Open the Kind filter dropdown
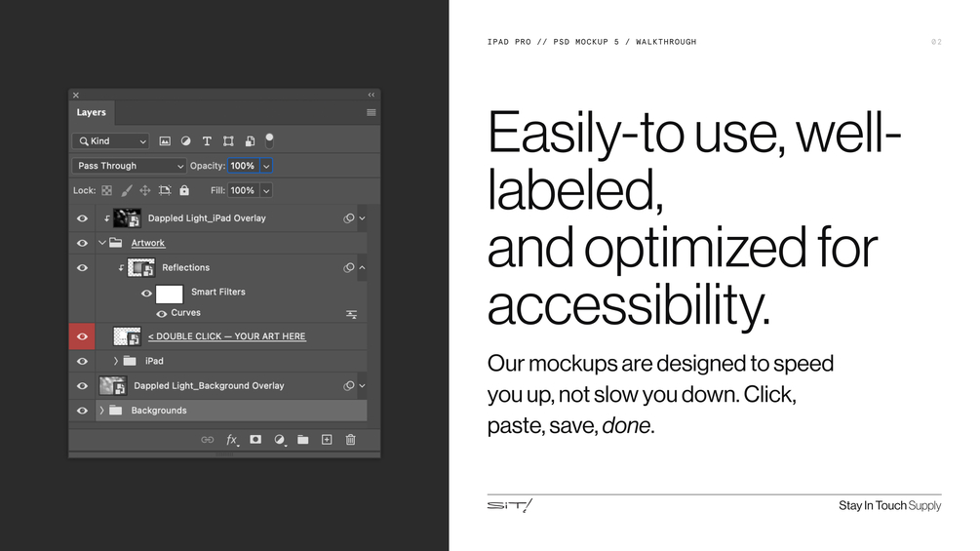 click(110, 141)
